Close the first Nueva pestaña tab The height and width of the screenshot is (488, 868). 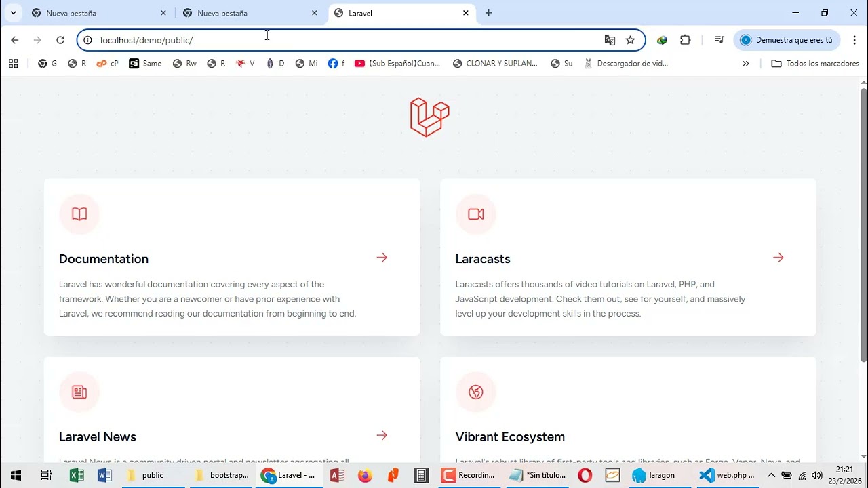click(163, 13)
